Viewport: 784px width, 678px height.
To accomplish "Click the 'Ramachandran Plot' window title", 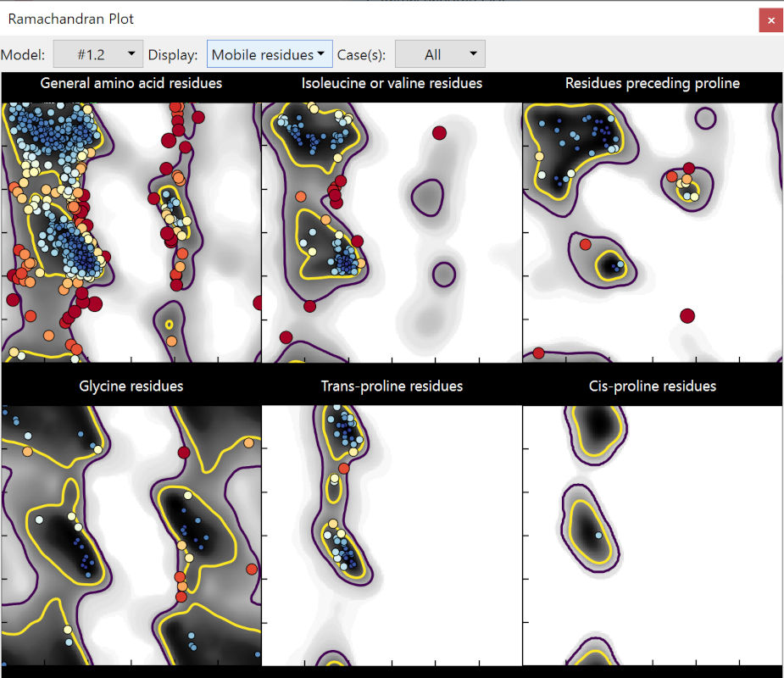I will tap(71, 19).
